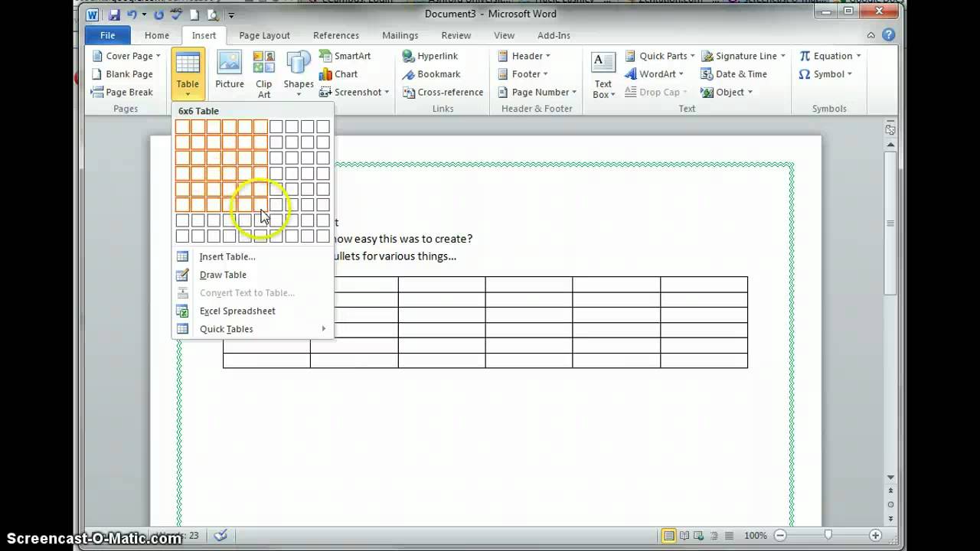Undo the last action

[132, 15]
